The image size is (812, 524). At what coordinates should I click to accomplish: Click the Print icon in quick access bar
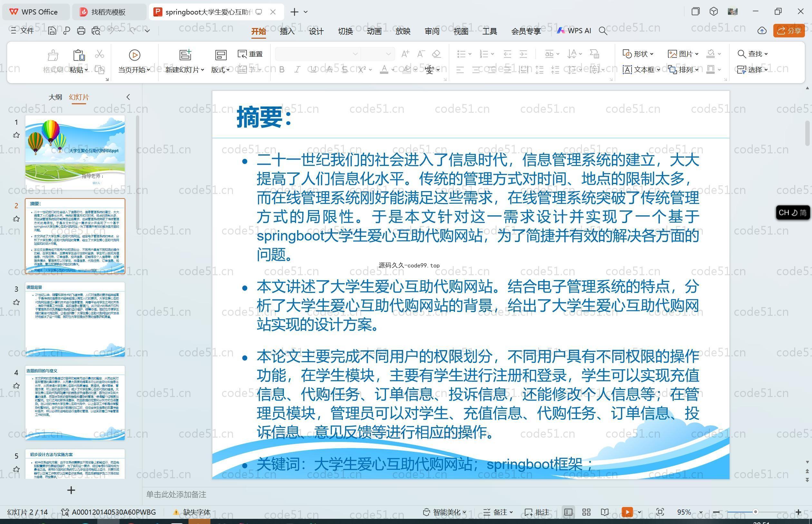(x=81, y=31)
